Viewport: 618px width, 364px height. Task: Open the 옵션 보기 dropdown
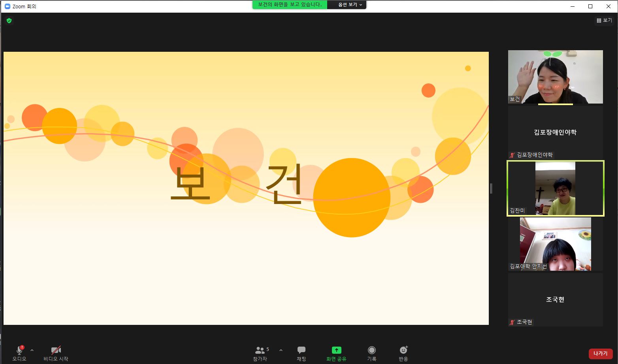[x=350, y=5]
